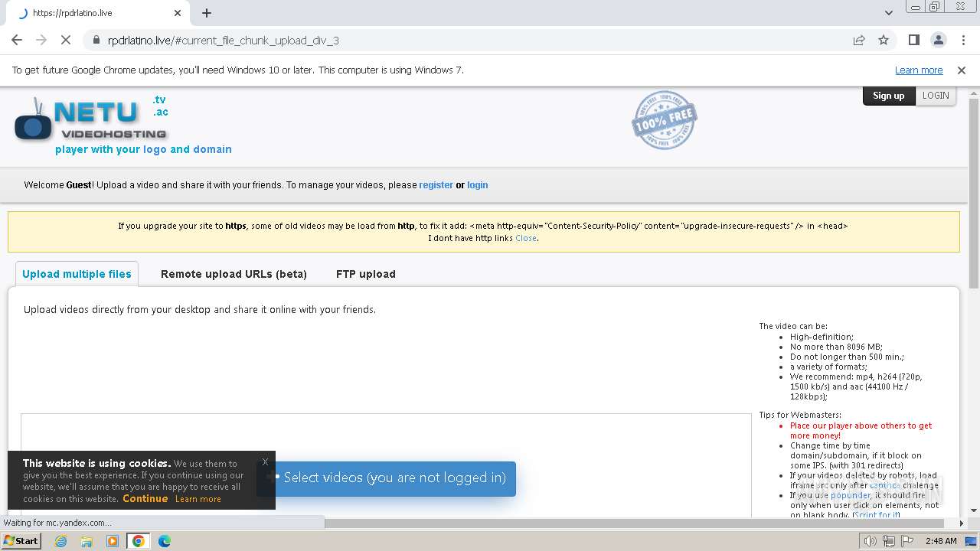Open the Windows Start menu
Image resolution: width=980 pixels, height=551 pixels.
point(21,541)
